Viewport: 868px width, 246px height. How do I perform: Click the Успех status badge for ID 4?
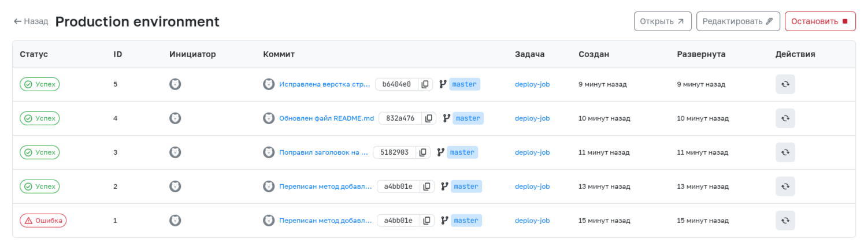click(x=40, y=118)
